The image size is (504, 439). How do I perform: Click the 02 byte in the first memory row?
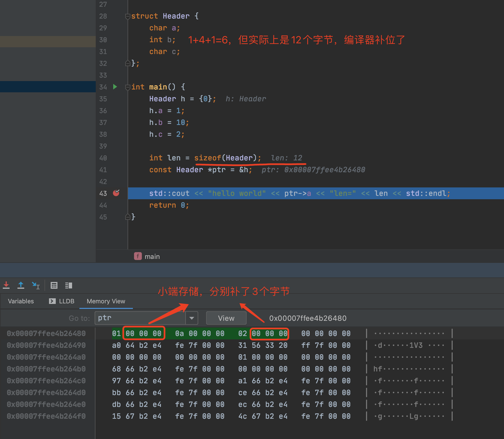(x=242, y=333)
